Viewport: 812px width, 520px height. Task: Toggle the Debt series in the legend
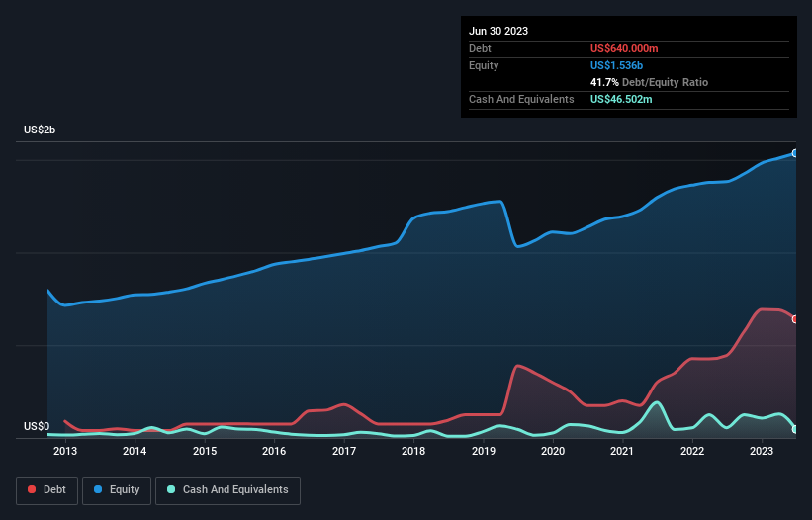45,490
